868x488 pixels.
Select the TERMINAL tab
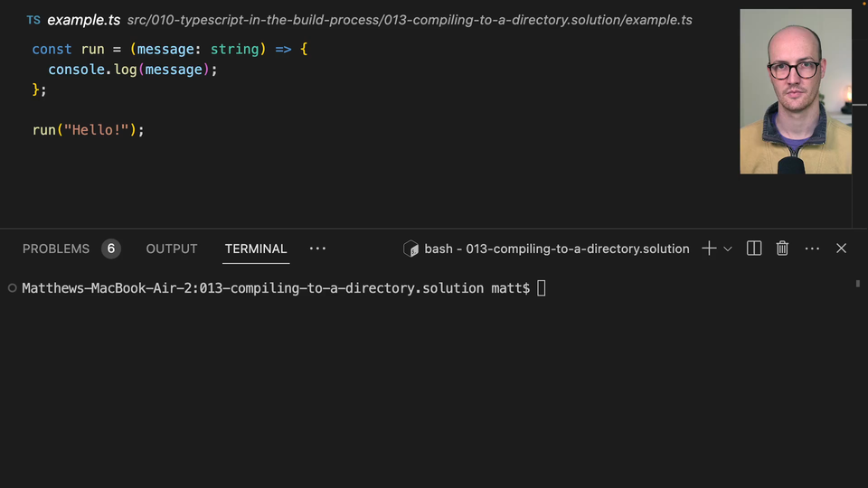click(x=256, y=249)
